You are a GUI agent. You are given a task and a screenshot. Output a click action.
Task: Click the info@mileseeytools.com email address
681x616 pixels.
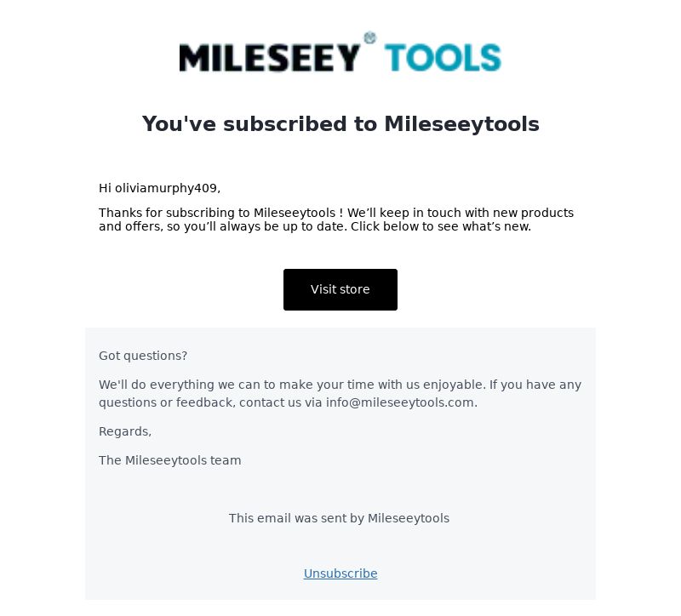[x=399, y=402]
